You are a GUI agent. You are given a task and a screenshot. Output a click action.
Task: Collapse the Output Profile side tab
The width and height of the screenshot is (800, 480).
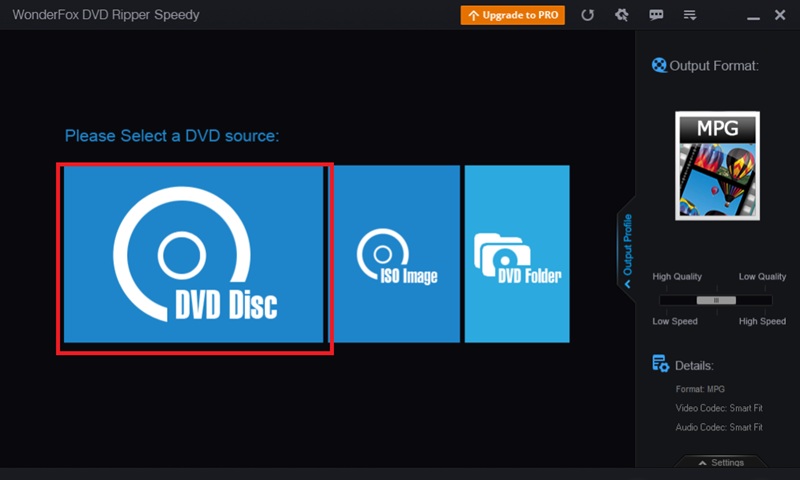point(628,250)
